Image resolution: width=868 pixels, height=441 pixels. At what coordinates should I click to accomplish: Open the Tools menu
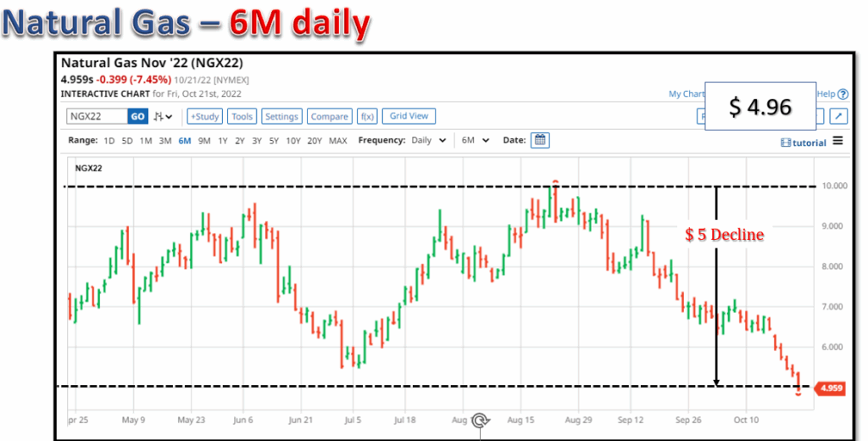pyautogui.click(x=242, y=116)
